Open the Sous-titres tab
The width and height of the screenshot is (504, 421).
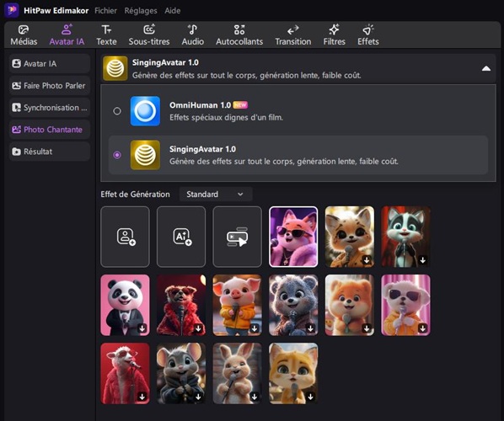pos(149,35)
